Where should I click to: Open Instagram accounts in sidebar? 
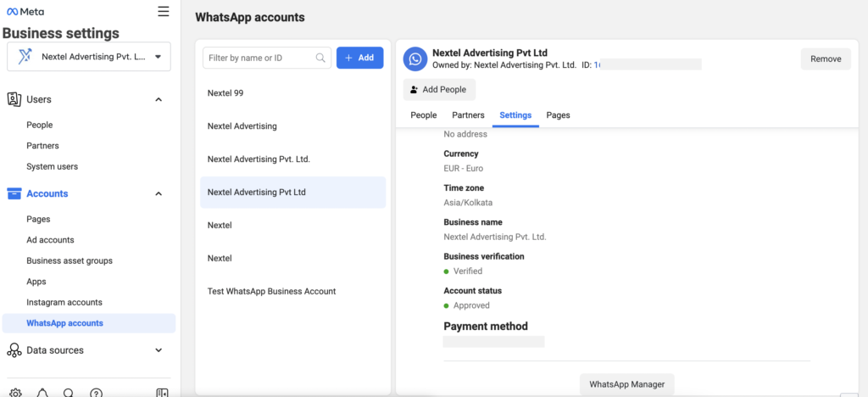64,303
